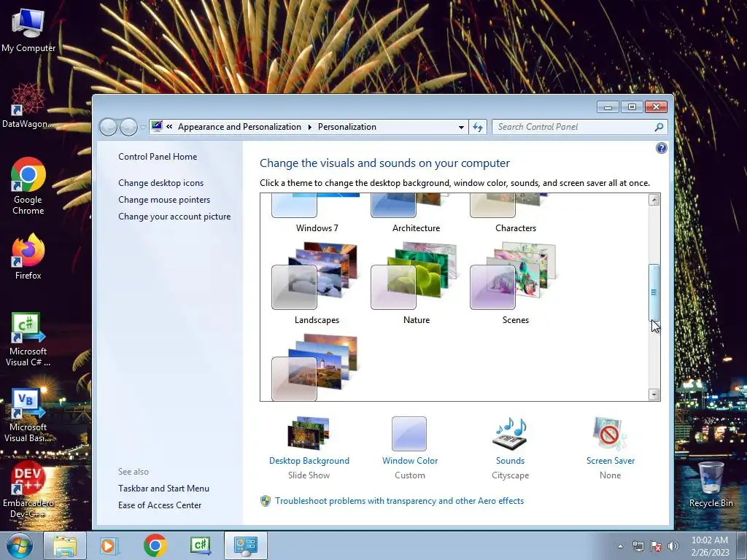Click the Desktop Background text link
This screenshot has width=747, height=560.
pos(309,461)
